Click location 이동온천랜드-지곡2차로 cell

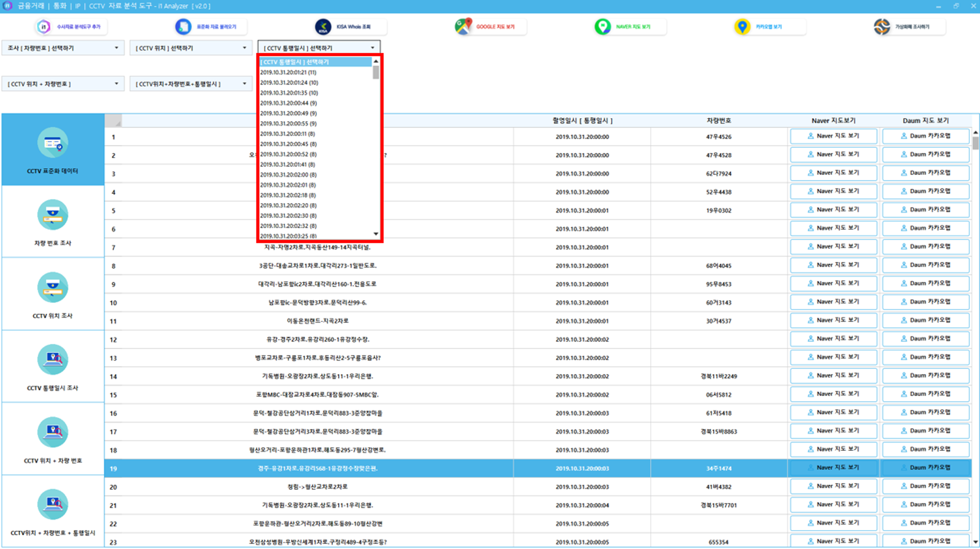click(318, 321)
